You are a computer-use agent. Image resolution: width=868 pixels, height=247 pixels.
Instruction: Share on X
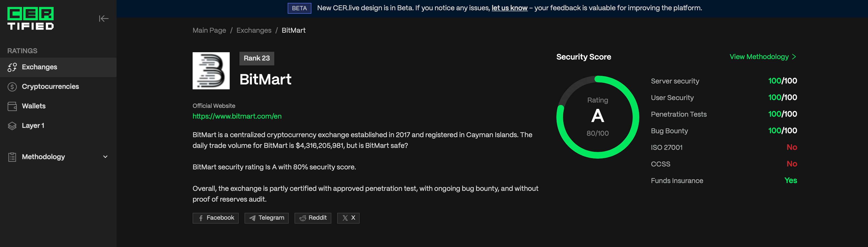pos(348,218)
